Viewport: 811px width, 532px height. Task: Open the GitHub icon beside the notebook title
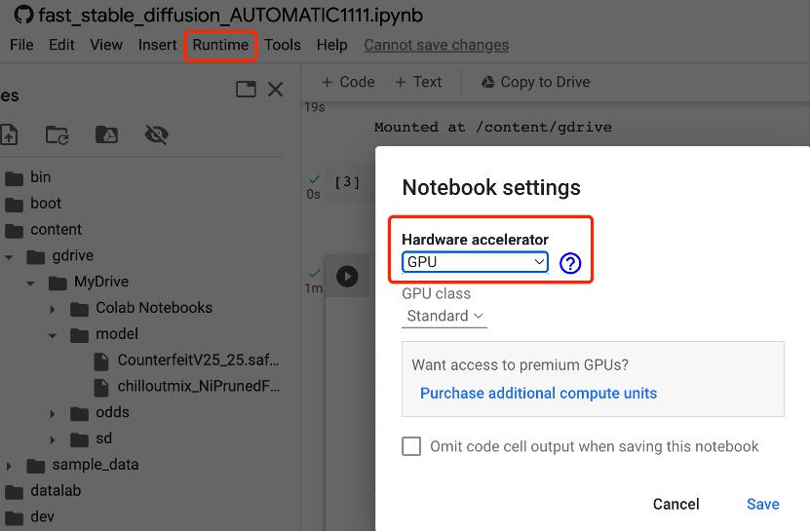tap(23, 15)
